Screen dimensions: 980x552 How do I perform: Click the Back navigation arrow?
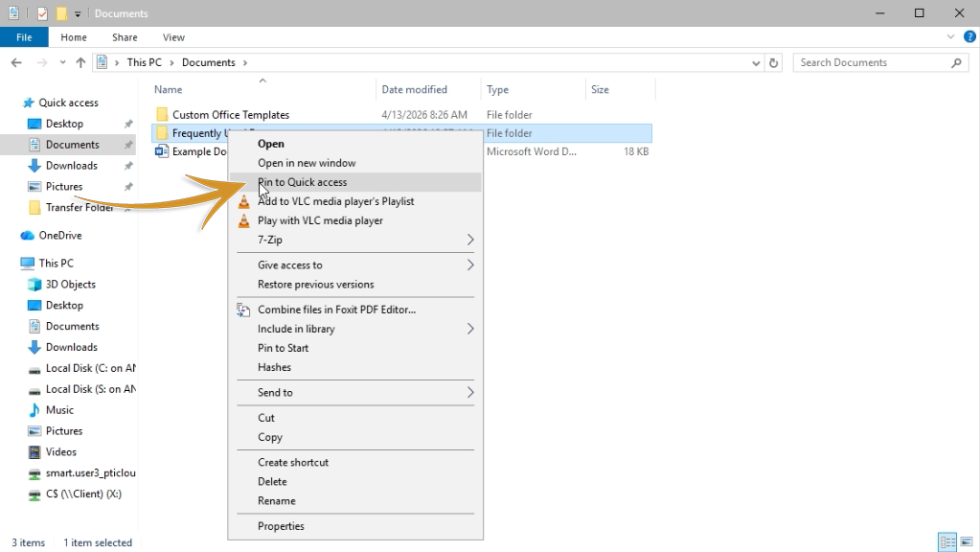pyautogui.click(x=16, y=62)
